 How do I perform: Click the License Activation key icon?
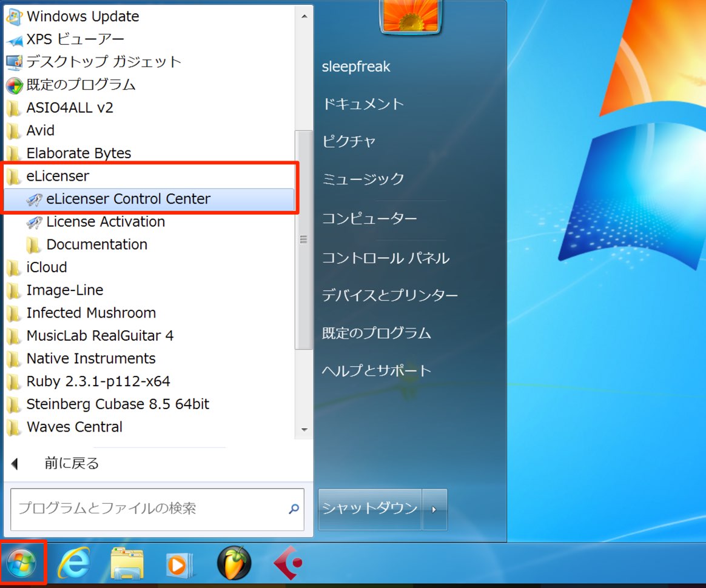34,222
